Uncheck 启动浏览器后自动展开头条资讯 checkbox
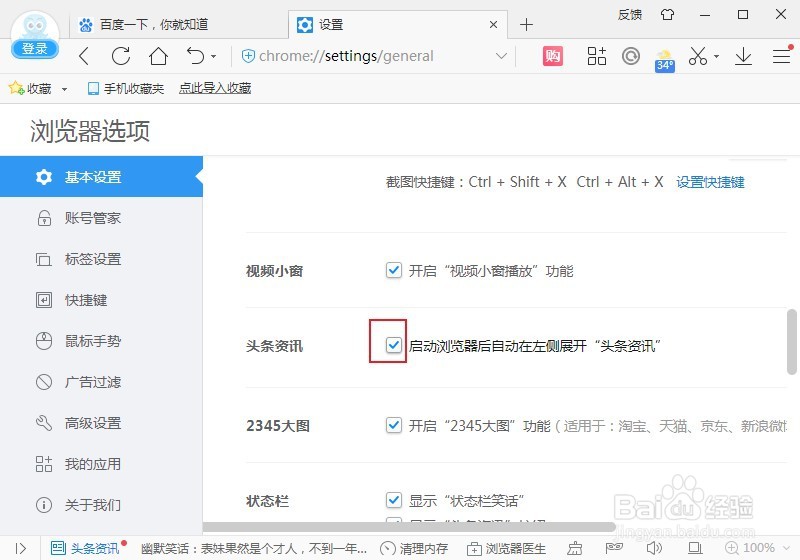This screenshot has height=560, width=800. [x=393, y=345]
